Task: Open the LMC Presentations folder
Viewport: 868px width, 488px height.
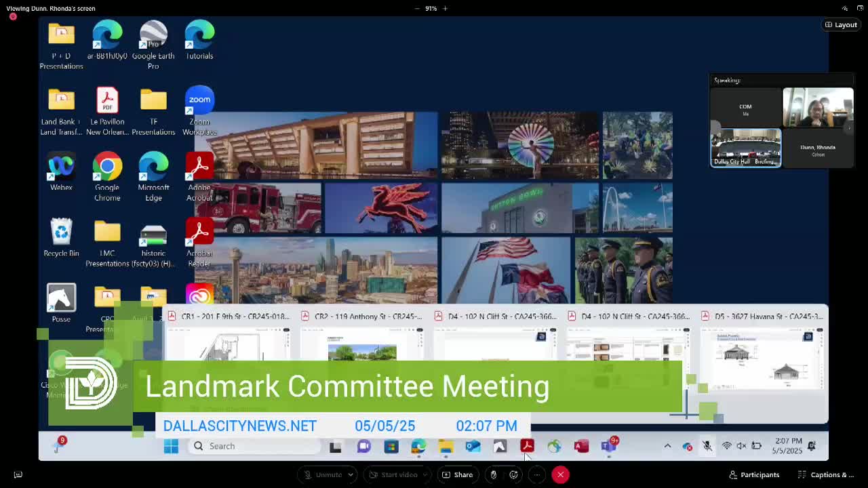Action: pos(107,243)
